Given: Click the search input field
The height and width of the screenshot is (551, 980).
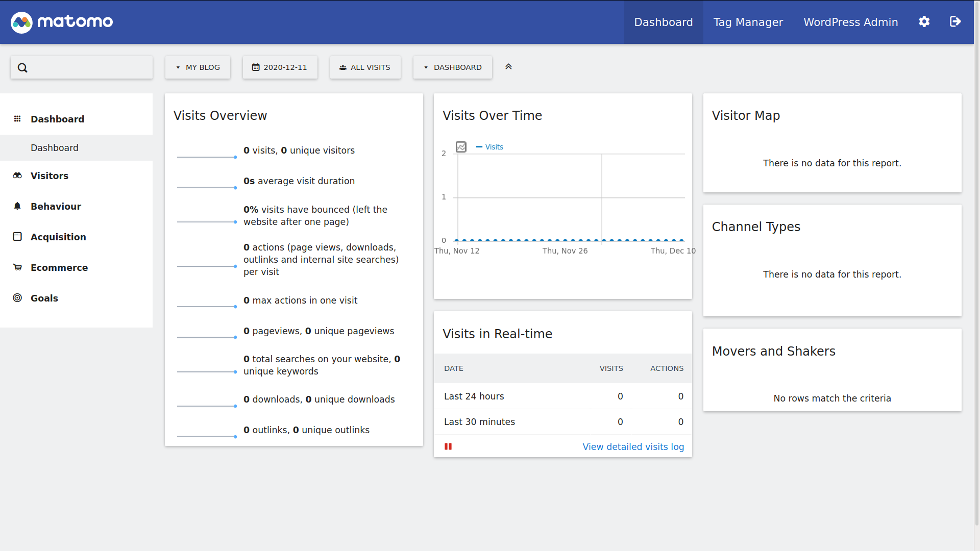Looking at the screenshot, I should point(87,67).
